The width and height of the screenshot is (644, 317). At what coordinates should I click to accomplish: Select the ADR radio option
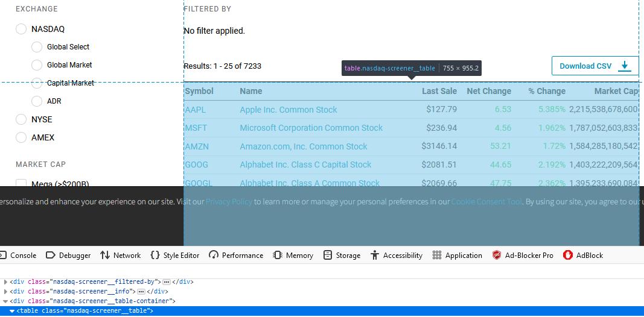point(37,101)
